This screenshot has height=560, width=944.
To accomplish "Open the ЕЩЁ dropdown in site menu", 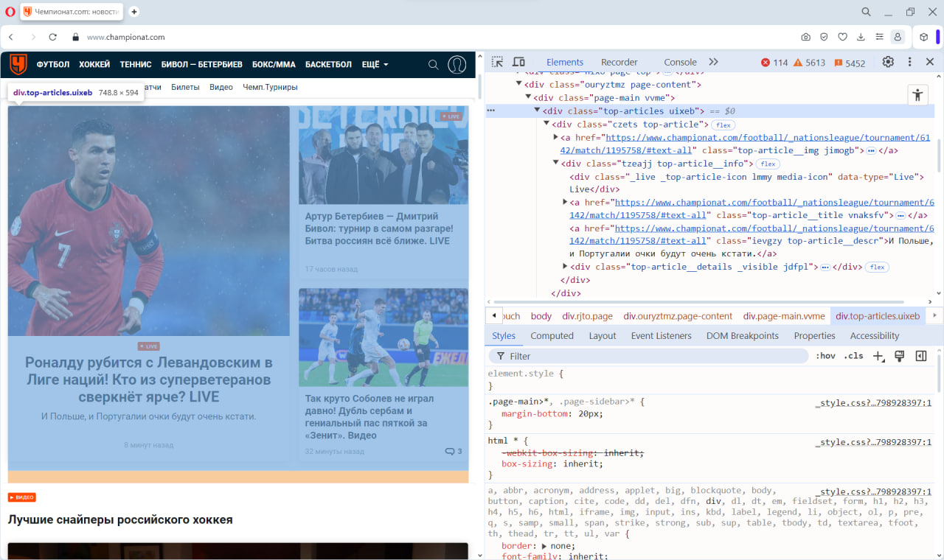I will pos(375,65).
